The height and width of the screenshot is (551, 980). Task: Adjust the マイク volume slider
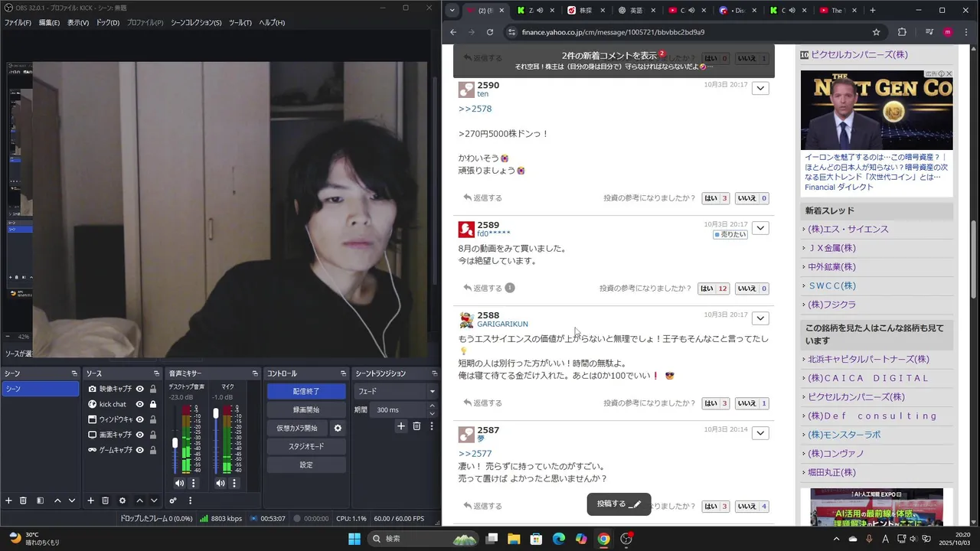point(216,412)
